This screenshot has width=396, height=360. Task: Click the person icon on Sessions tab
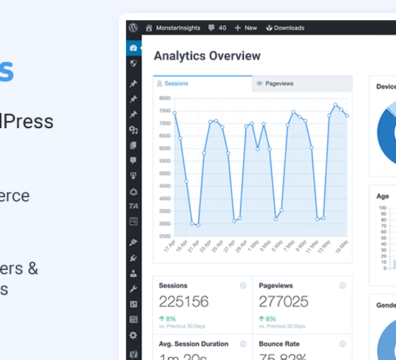(x=159, y=83)
